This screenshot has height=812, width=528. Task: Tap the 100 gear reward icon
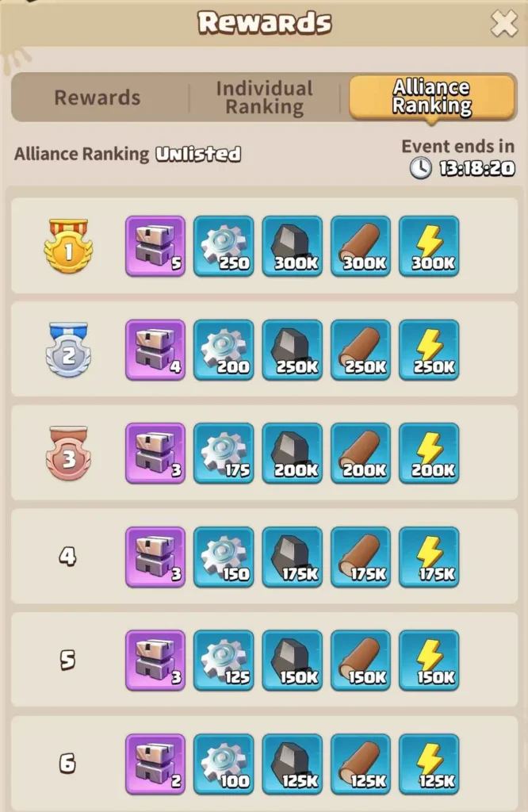224,764
